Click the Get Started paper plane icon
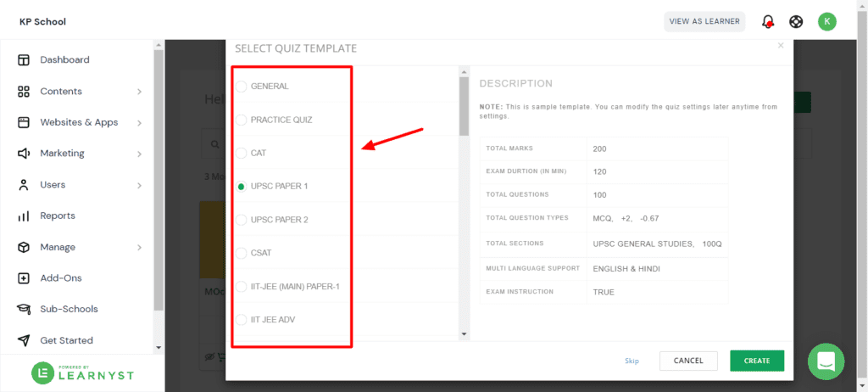The image size is (868, 392). point(24,340)
